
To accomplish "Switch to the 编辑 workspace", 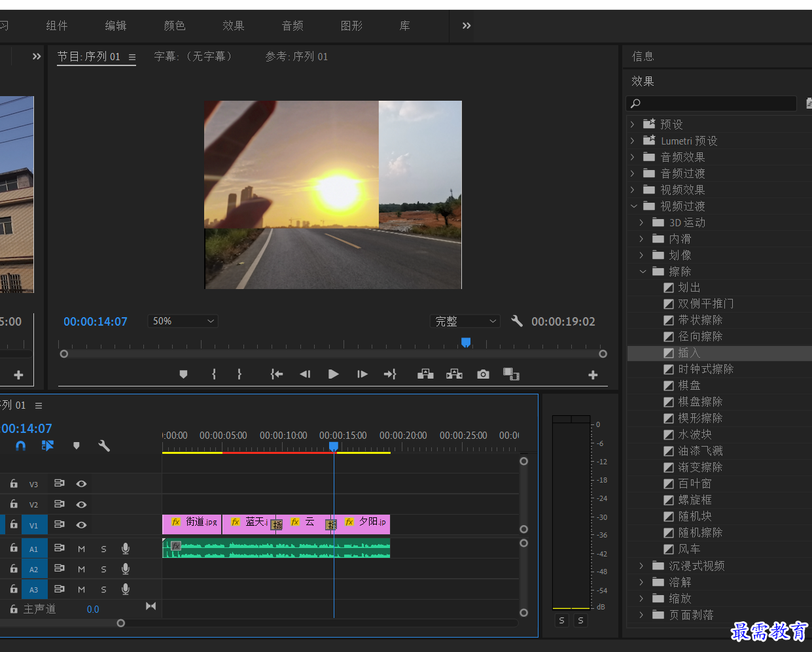I will pyautogui.click(x=116, y=26).
